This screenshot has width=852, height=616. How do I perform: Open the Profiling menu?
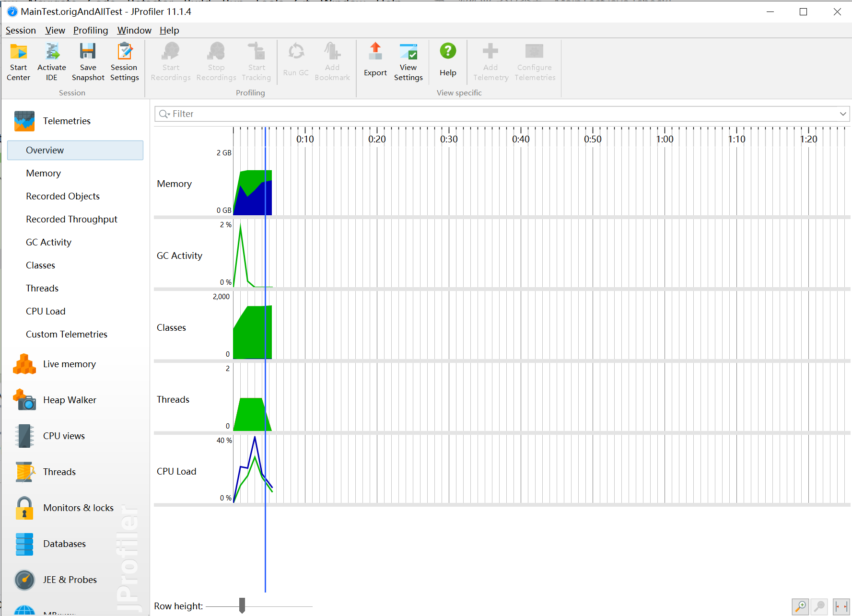pos(91,30)
